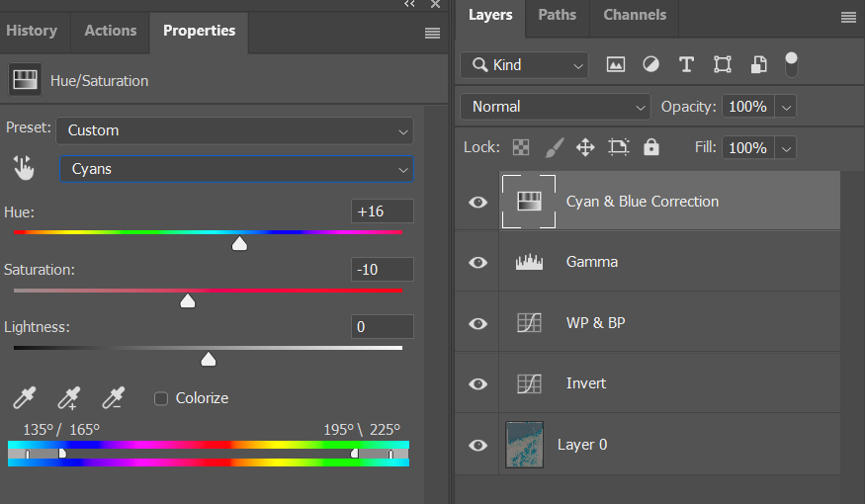This screenshot has width=865, height=504.
Task: Switch to the Channels tab
Action: 635,15
